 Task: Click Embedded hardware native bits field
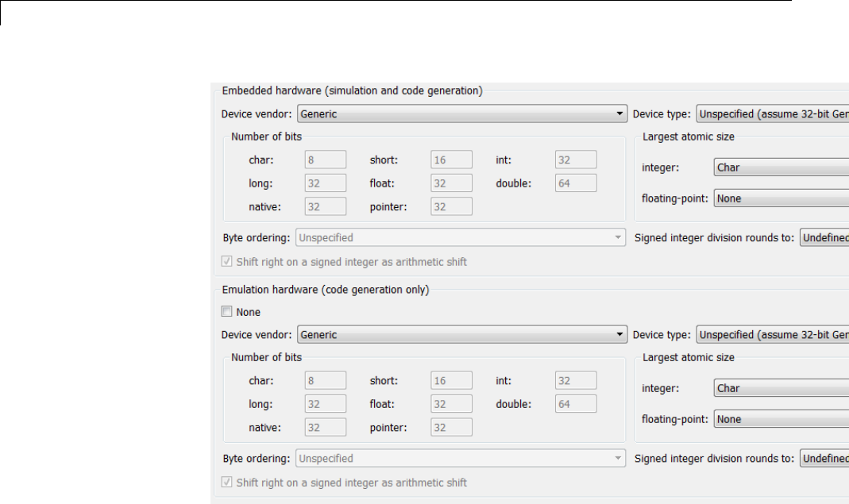point(326,206)
